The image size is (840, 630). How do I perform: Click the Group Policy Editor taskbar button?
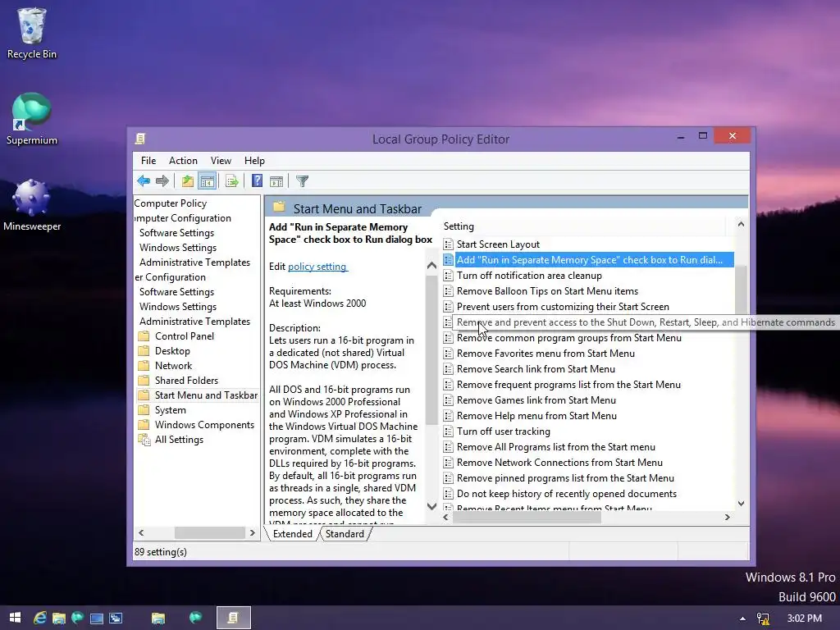click(x=233, y=618)
